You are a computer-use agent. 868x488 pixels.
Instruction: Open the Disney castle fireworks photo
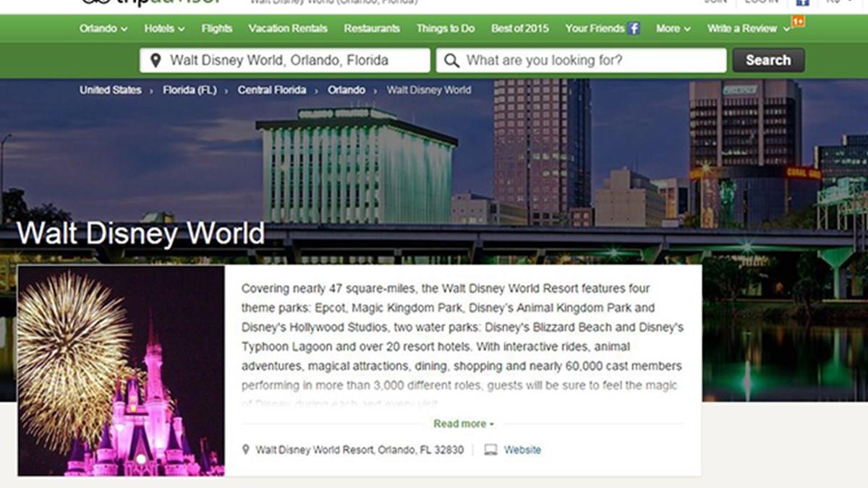121,370
